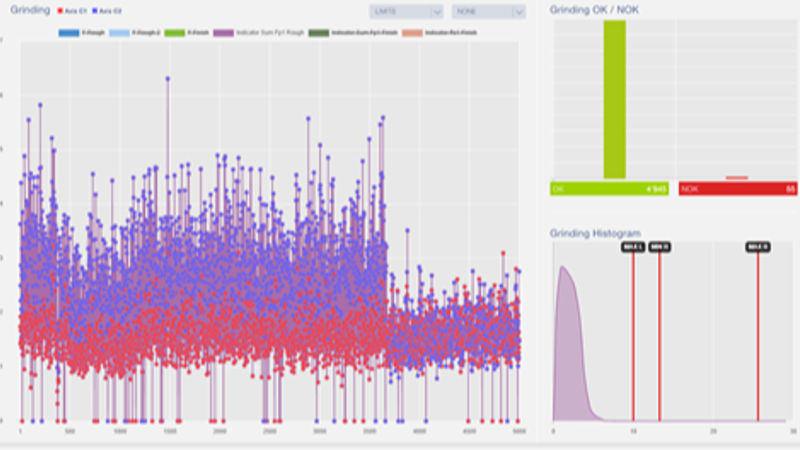Click the second limit marker label in histogram
The width and height of the screenshot is (800, 450).
pos(659,247)
